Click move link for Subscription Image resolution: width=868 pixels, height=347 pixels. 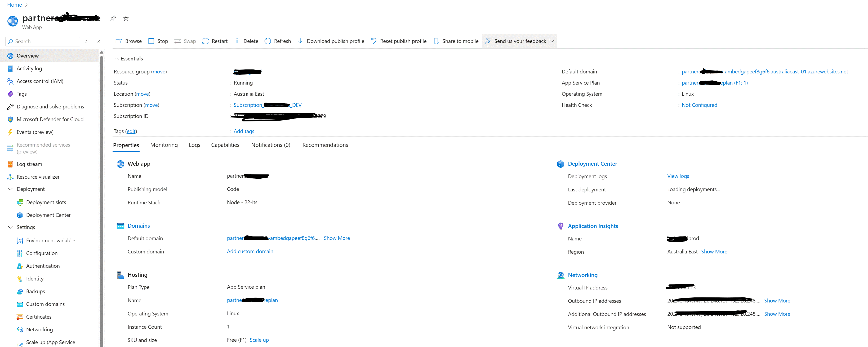(x=151, y=105)
